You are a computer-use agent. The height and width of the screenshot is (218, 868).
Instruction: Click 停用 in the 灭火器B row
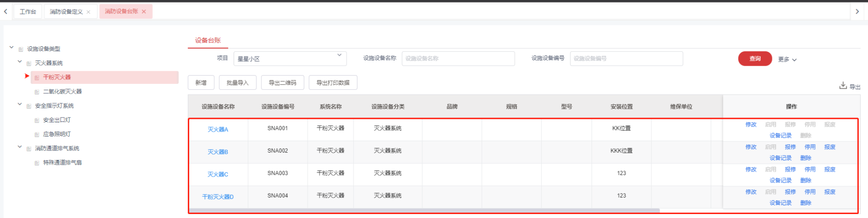810,147
